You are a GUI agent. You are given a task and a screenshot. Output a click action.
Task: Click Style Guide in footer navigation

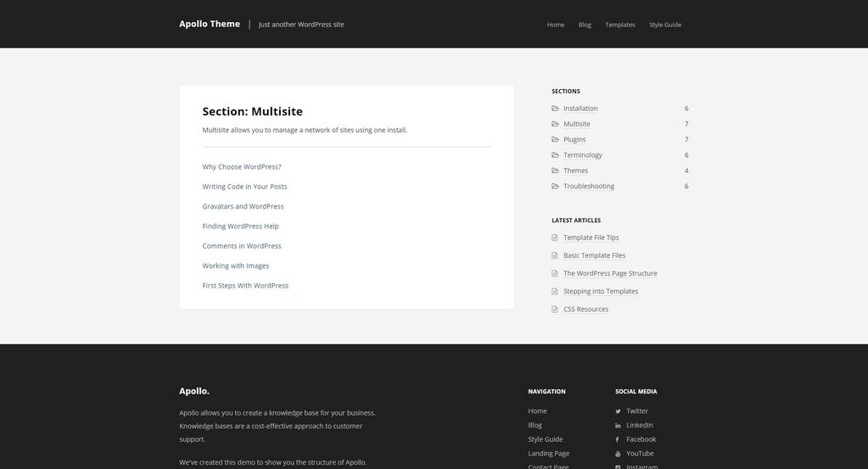pyautogui.click(x=546, y=439)
